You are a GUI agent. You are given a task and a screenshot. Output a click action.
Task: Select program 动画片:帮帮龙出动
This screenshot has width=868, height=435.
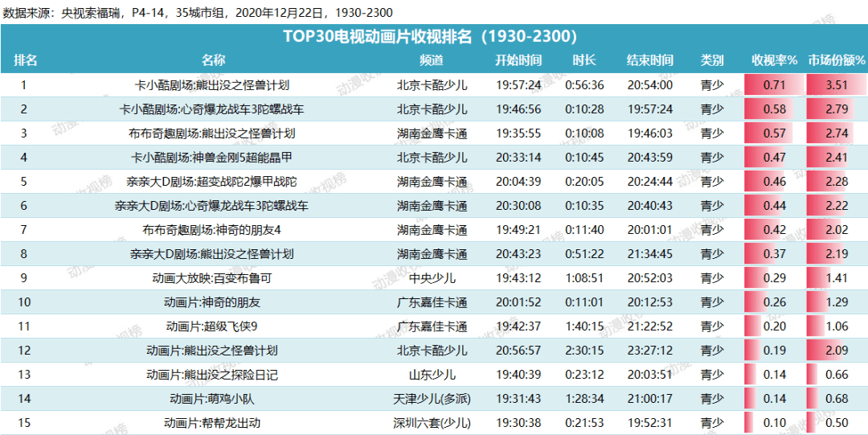click(x=212, y=424)
